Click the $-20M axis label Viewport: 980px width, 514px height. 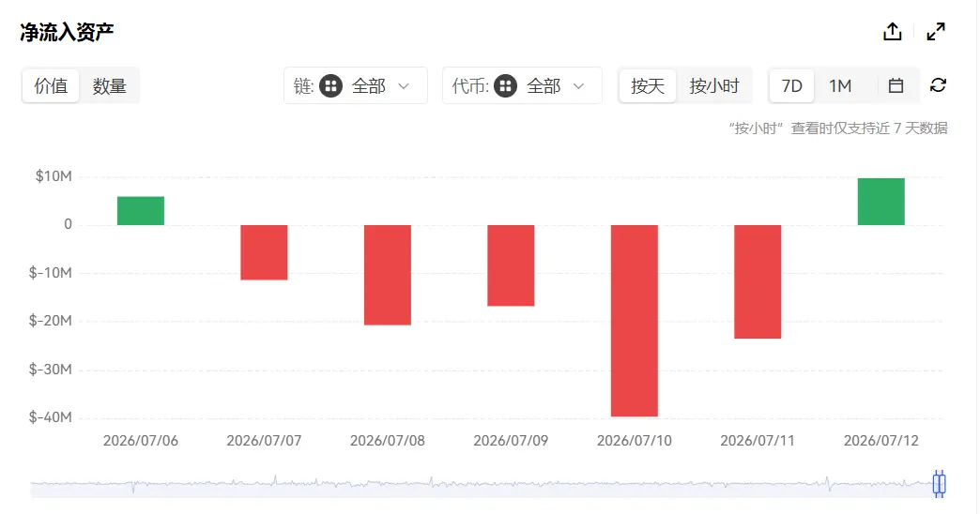click(51, 321)
